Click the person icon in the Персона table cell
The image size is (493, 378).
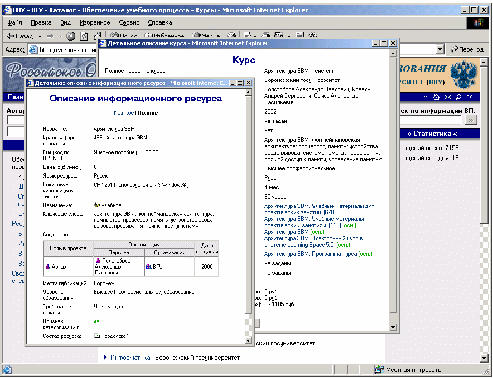coord(98,260)
